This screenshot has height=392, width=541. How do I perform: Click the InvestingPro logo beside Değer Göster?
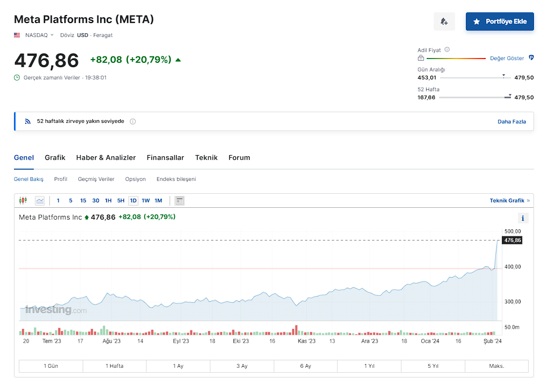531,58
